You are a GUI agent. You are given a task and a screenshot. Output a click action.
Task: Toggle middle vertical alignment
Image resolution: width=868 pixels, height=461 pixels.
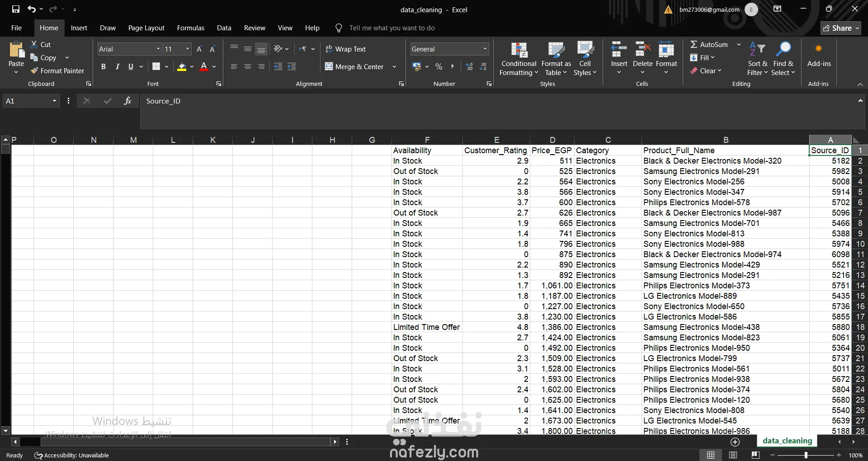point(248,49)
